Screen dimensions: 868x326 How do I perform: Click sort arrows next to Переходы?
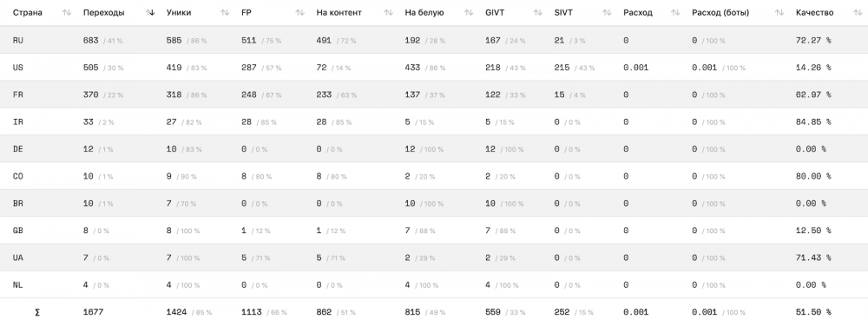click(150, 13)
